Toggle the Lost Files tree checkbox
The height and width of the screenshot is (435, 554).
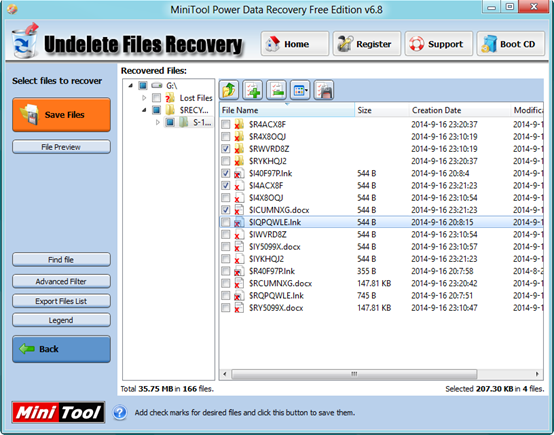(x=156, y=98)
